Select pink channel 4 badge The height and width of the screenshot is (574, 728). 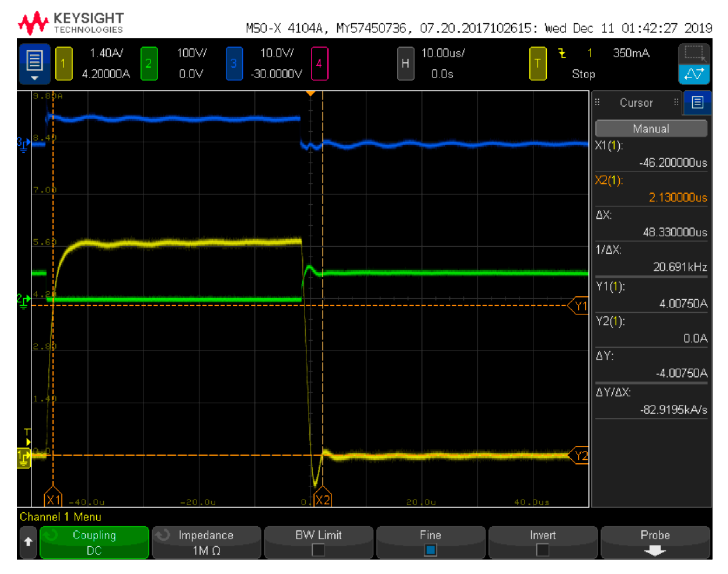tap(319, 63)
